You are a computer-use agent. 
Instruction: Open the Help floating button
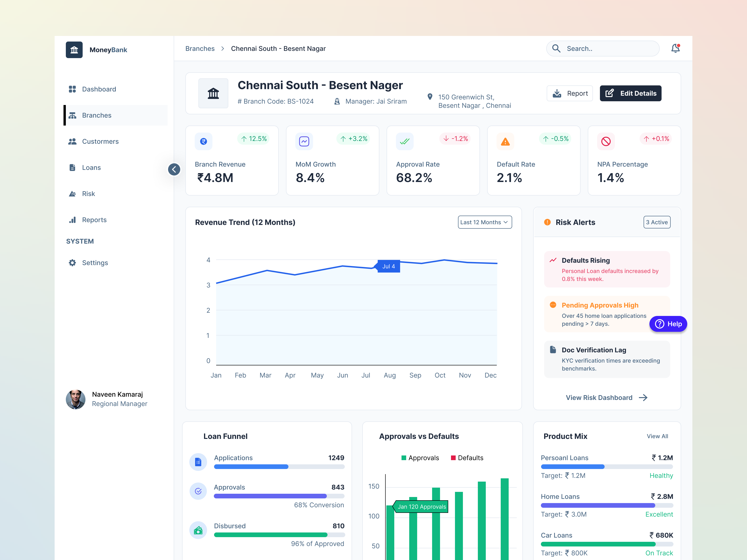pos(668,324)
